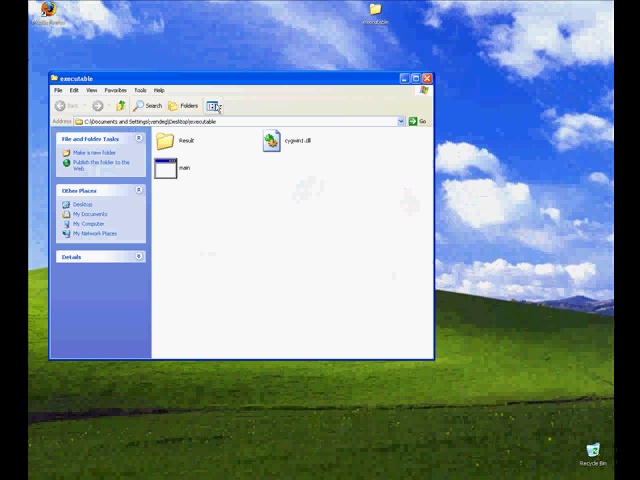Image resolution: width=640 pixels, height=480 pixels.
Task: Open the Tools menu
Action: pyautogui.click(x=140, y=90)
